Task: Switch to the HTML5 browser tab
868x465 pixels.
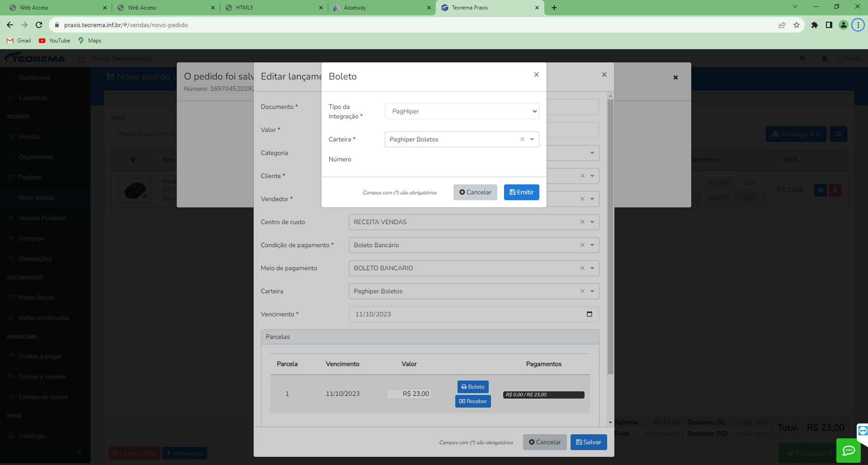Action: click(x=274, y=8)
